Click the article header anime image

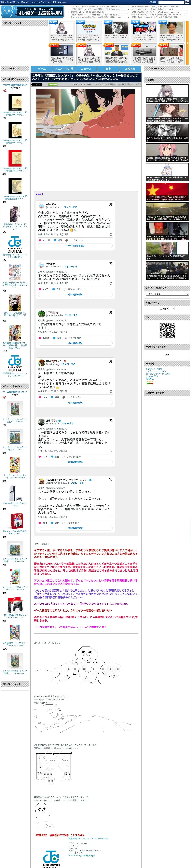85,114
